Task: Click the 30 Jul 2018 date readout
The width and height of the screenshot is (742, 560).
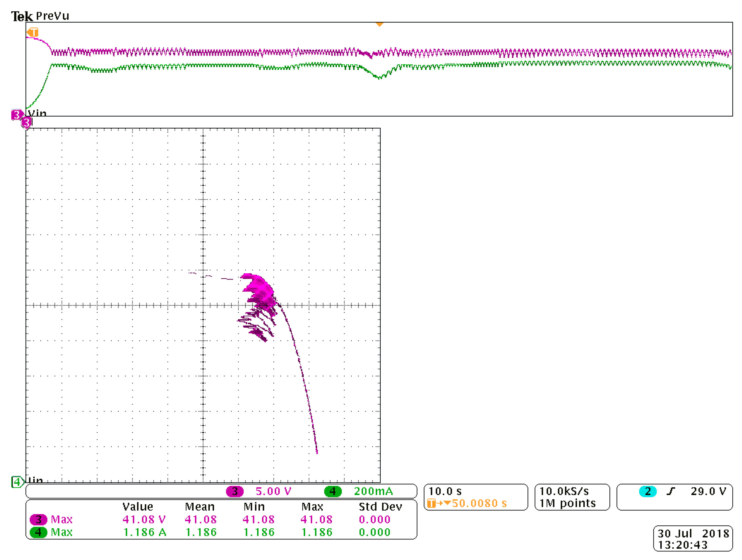Action: [693, 534]
